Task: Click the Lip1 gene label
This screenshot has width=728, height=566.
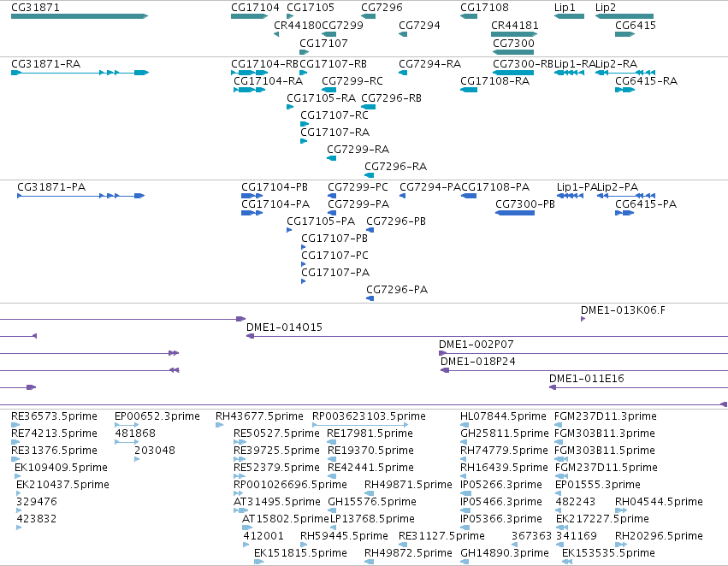Action: [565, 8]
